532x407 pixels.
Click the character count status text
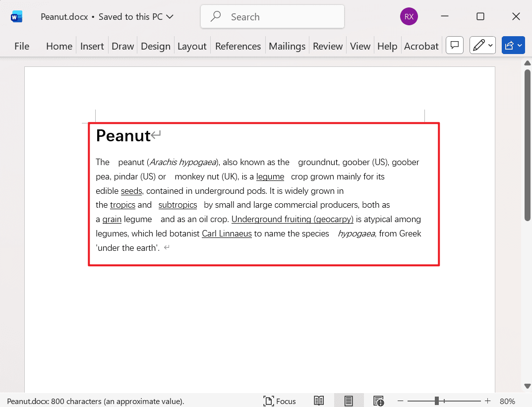pyautogui.click(x=95, y=401)
